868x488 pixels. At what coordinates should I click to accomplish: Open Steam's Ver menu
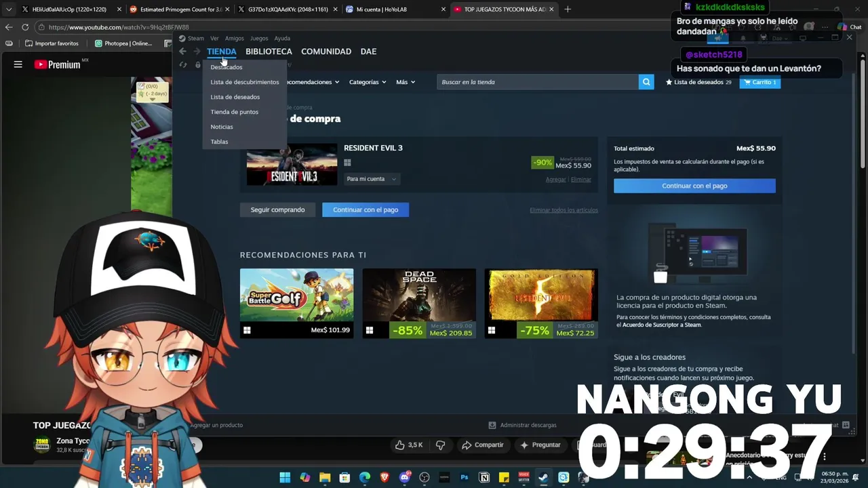point(214,39)
